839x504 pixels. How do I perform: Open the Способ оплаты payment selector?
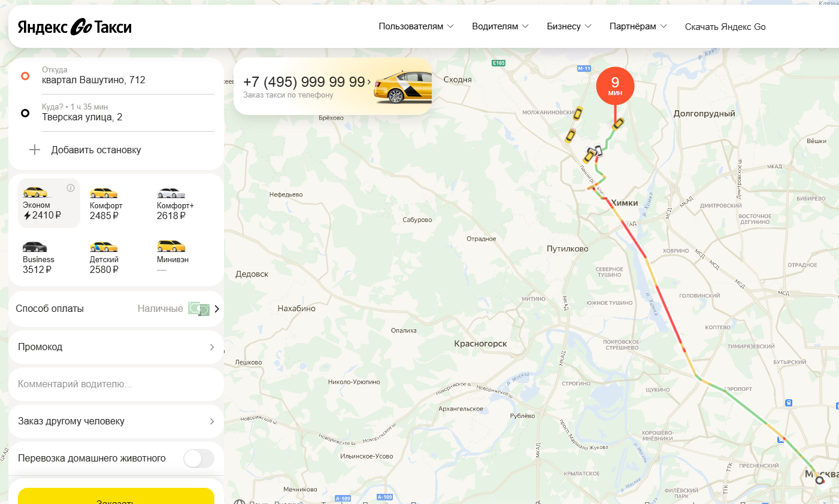(116, 309)
